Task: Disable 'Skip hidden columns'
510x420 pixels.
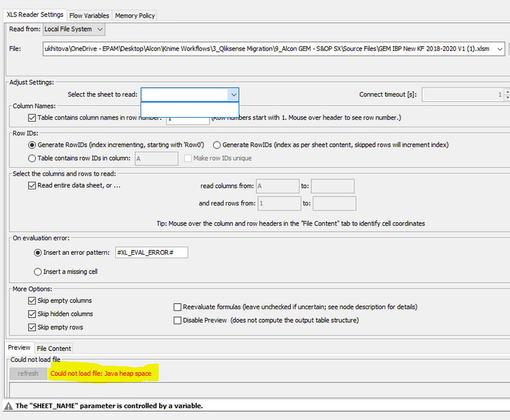Action: coord(32,314)
